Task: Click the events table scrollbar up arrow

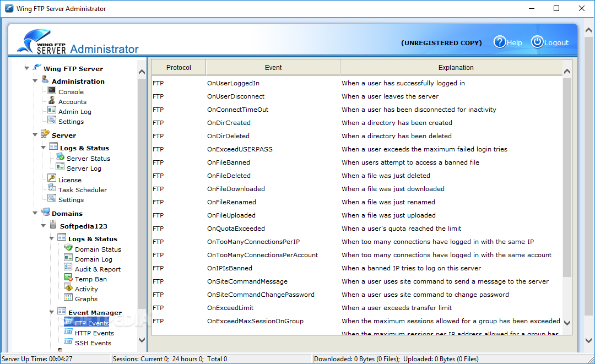Action: (567, 71)
